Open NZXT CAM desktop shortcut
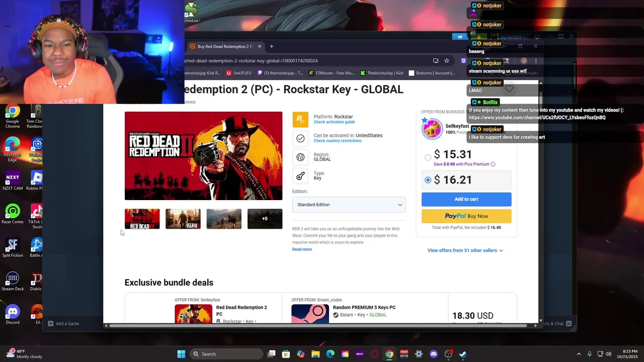This screenshot has height=362, width=644. (x=13, y=182)
